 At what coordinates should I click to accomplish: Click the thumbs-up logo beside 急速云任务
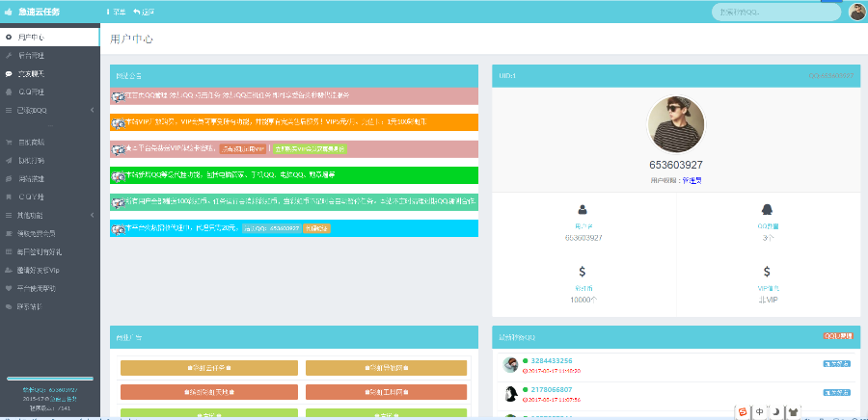[9, 12]
